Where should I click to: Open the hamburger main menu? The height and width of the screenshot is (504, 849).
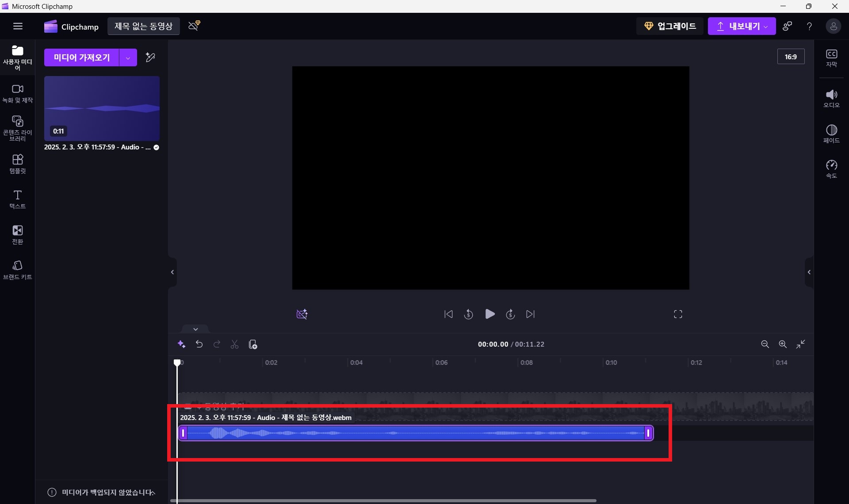[x=18, y=26]
